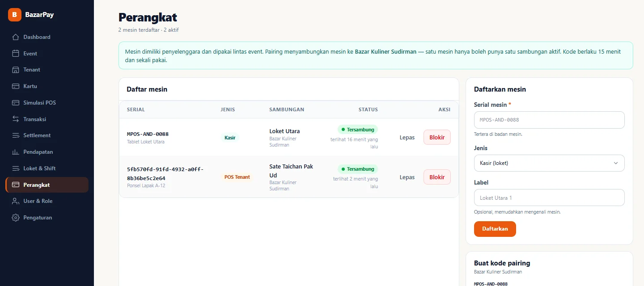Focus the Serial mesin input field
The height and width of the screenshot is (286, 644).
click(549, 120)
